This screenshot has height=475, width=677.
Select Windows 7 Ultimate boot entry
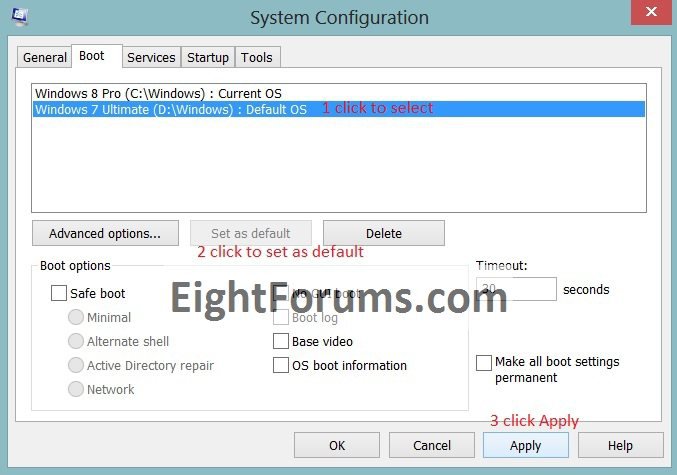(339, 109)
